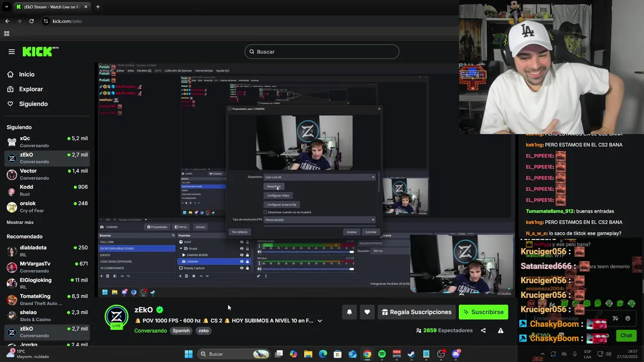Toggle the lock on CHAT source
Image resolution: width=644 pixels, height=362 pixels.
pos(248,242)
